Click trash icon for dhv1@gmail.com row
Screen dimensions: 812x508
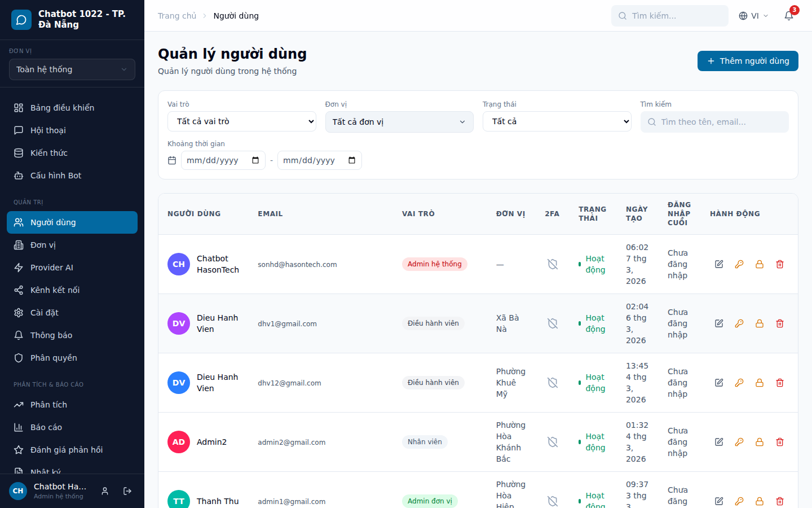point(780,323)
